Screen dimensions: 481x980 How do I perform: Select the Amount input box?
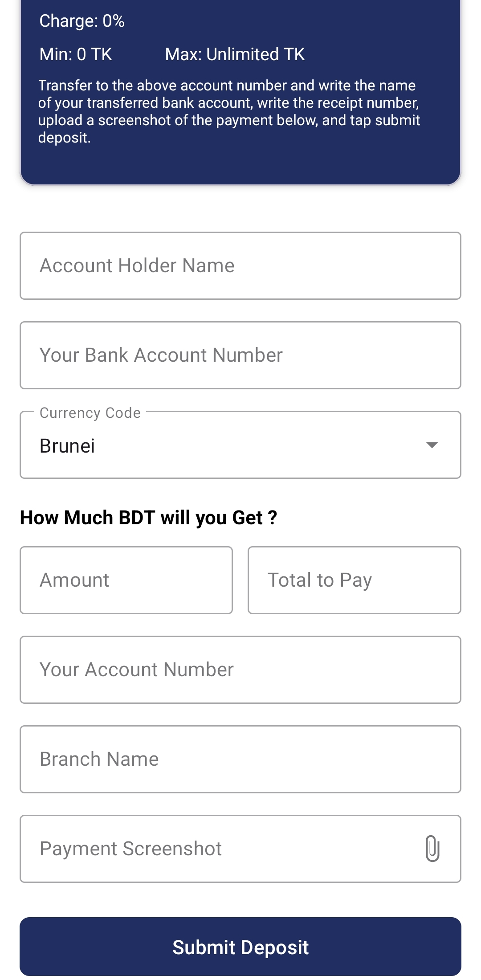tap(126, 580)
